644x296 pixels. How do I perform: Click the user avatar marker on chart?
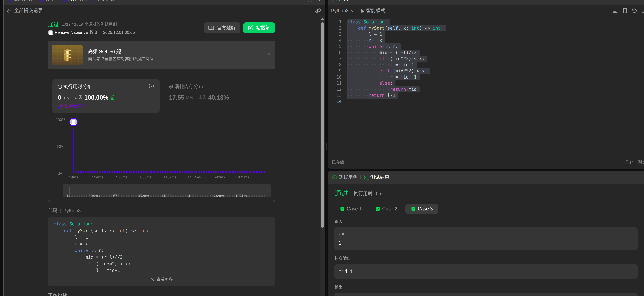coord(73,122)
